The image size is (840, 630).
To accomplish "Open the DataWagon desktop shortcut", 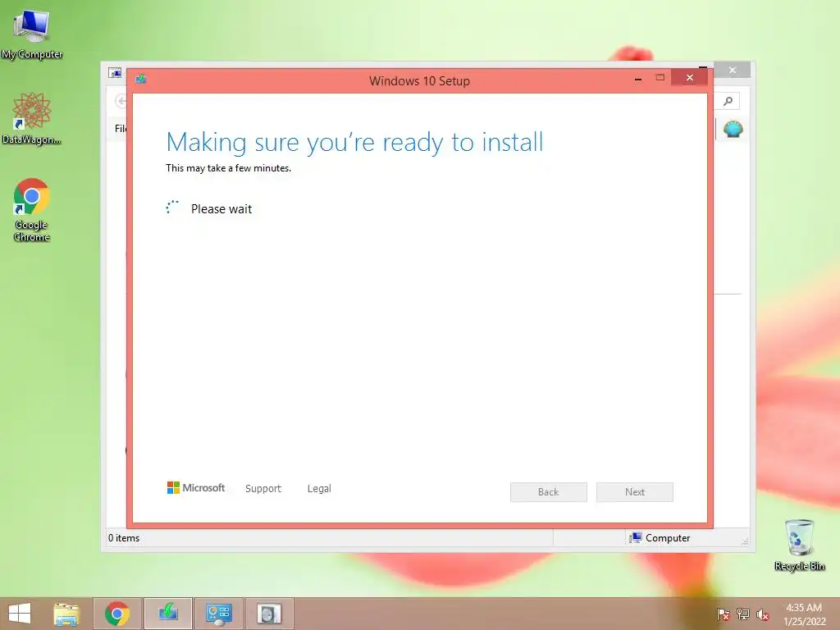I will point(32,118).
